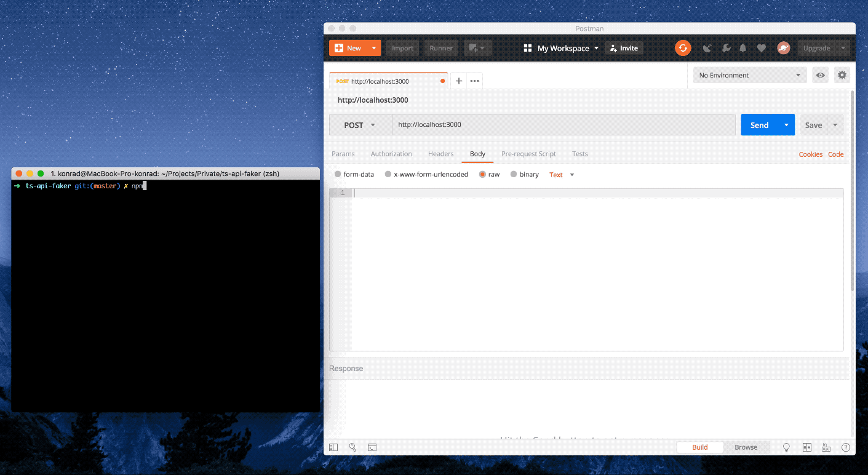Open the wrench settings icon
This screenshot has height=475, width=868.
point(726,48)
